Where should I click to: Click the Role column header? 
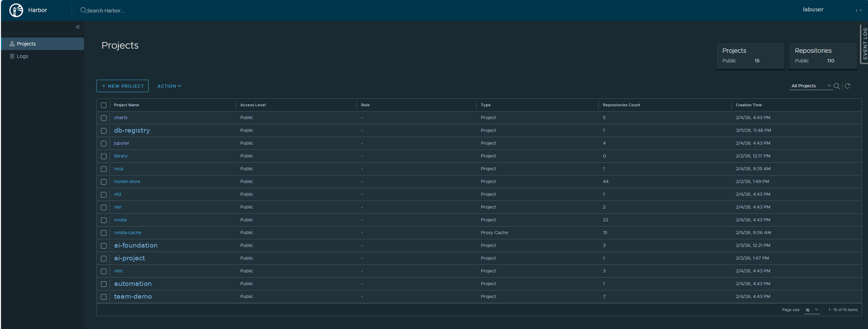365,105
